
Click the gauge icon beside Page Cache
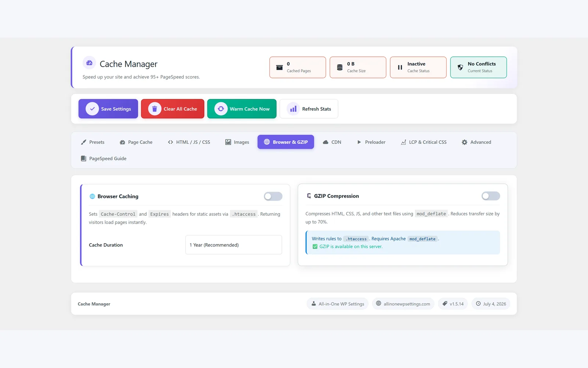click(122, 142)
